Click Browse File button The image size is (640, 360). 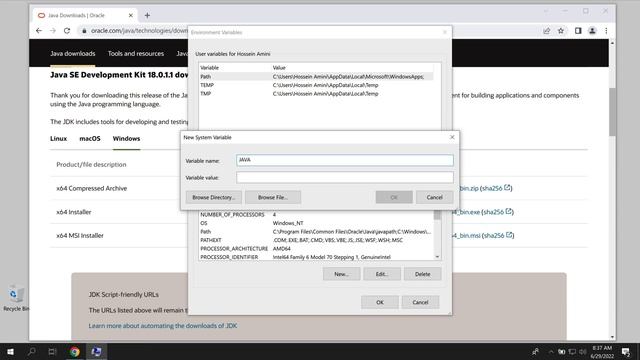click(x=273, y=197)
